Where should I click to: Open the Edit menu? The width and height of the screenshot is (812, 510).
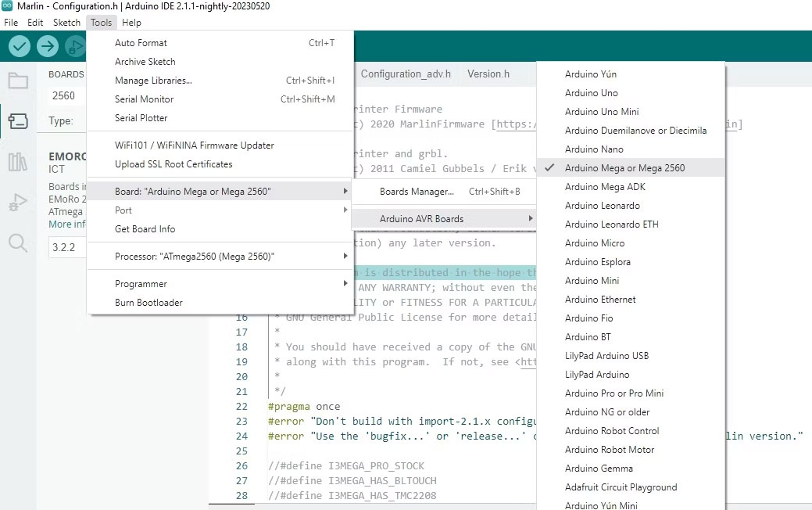click(x=35, y=22)
